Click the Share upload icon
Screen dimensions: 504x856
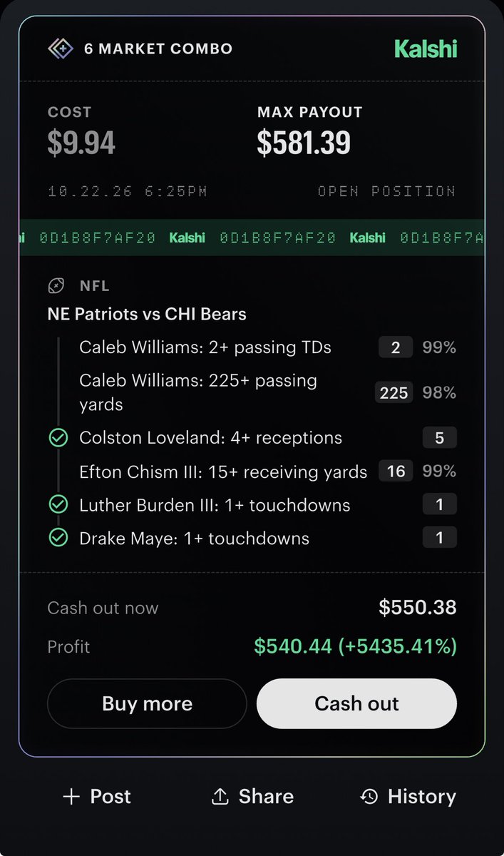coord(220,796)
